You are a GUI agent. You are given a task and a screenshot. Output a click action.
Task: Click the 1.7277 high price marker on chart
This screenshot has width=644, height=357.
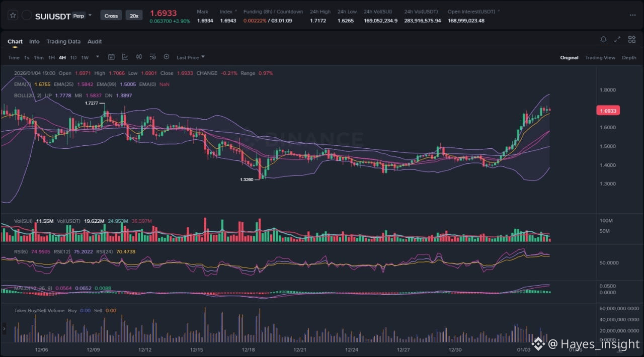[x=92, y=103]
